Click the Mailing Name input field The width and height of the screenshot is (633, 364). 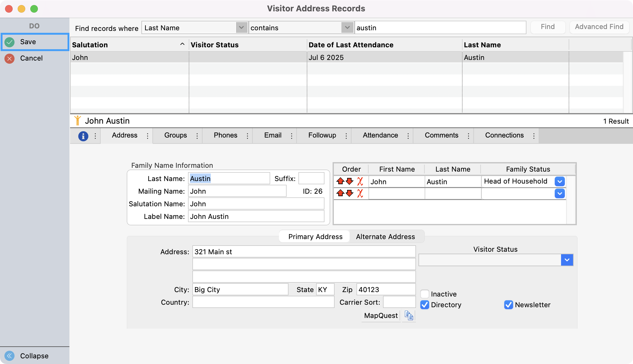(x=237, y=191)
